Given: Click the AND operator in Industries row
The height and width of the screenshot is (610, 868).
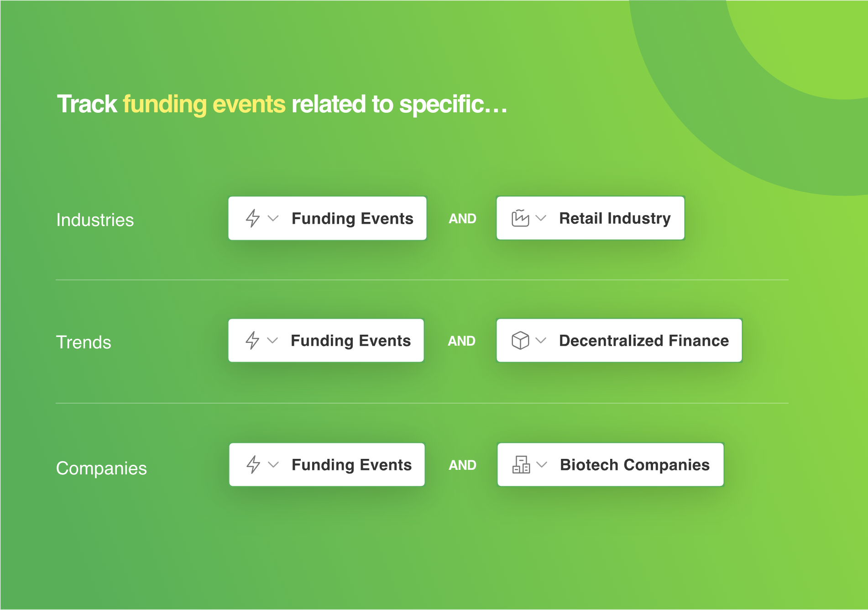Looking at the screenshot, I should click(462, 219).
